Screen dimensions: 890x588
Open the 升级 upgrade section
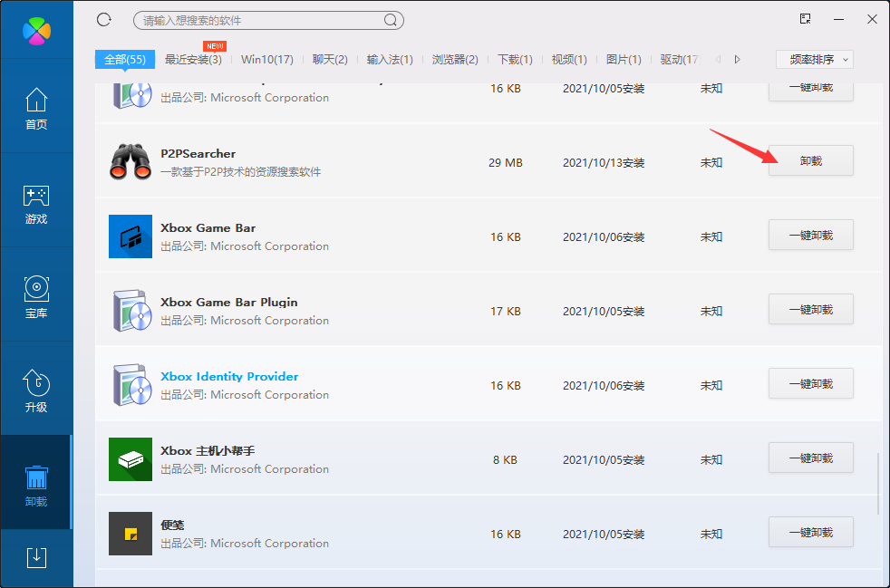click(36, 391)
